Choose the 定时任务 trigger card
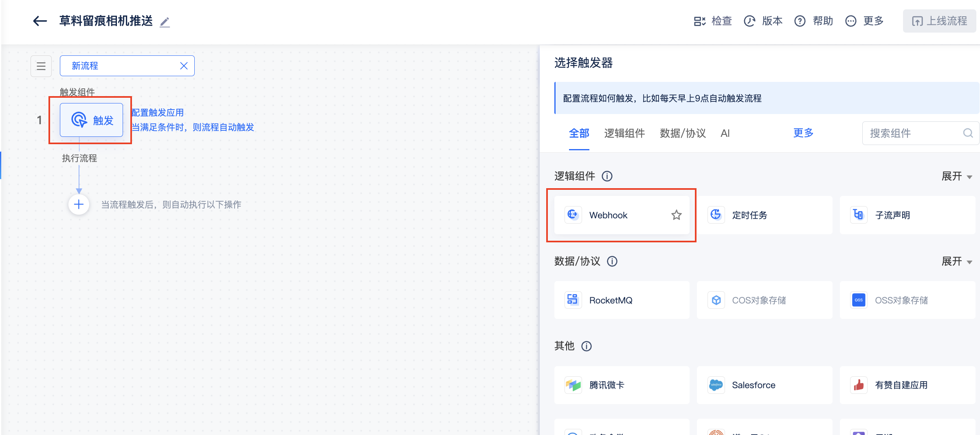The image size is (980, 435). pos(765,215)
